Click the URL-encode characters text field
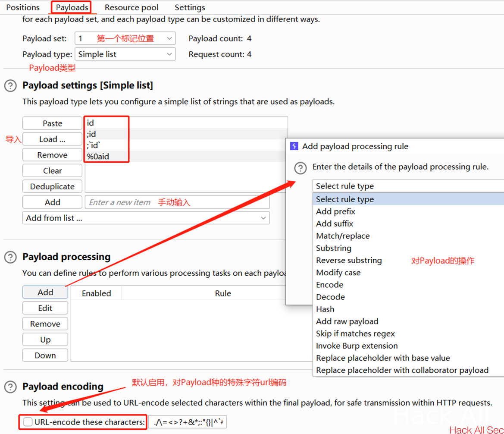The height and width of the screenshot is (434, 504). point(188,422)
